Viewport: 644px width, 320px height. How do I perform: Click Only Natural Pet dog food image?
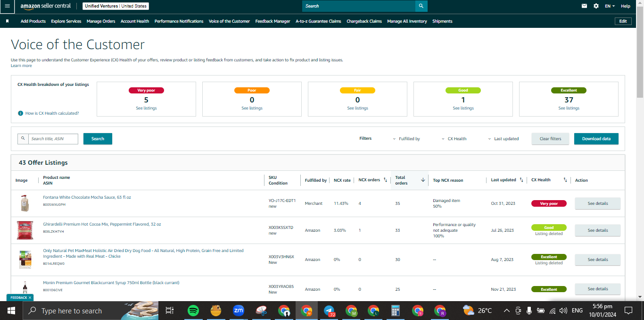coord(25,260)
